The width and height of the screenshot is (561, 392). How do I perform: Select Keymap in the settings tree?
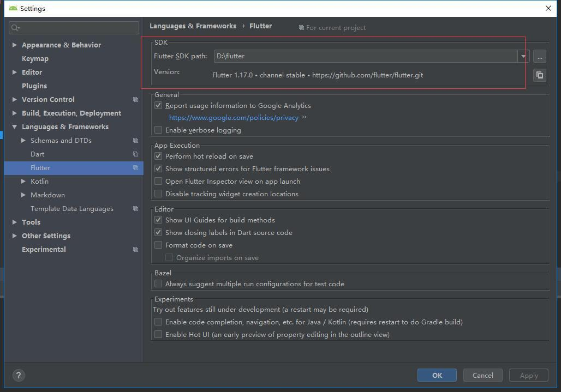click(35, 58)
